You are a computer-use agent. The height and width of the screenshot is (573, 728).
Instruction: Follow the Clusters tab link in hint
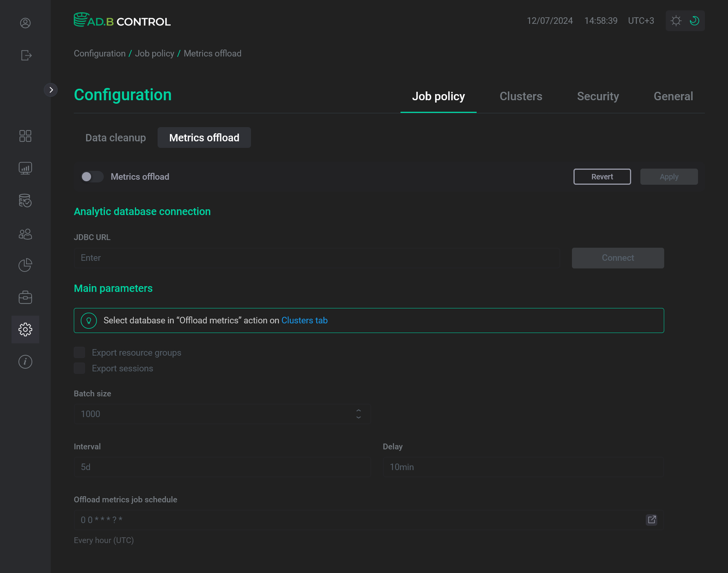point(304,320)
